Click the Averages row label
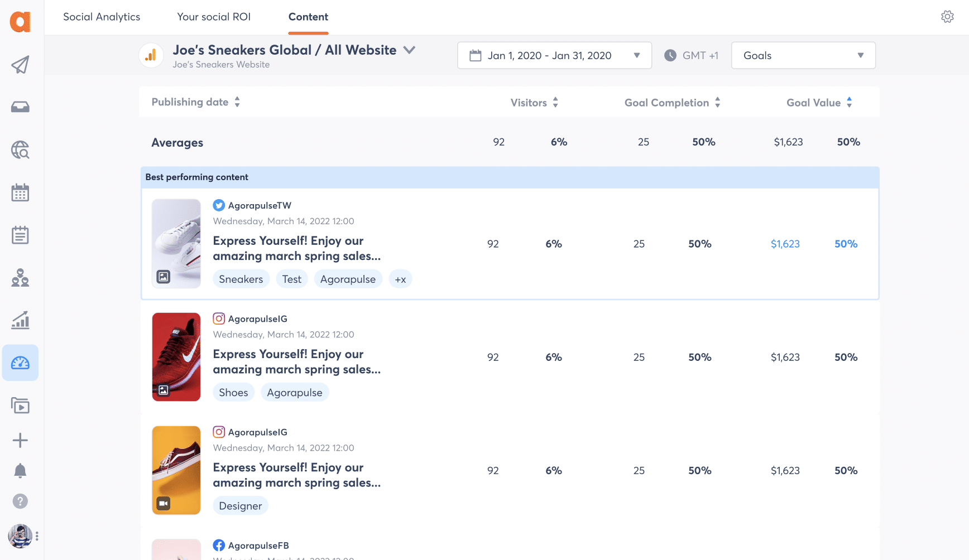The image size is (969, 560). pos(178,142)
